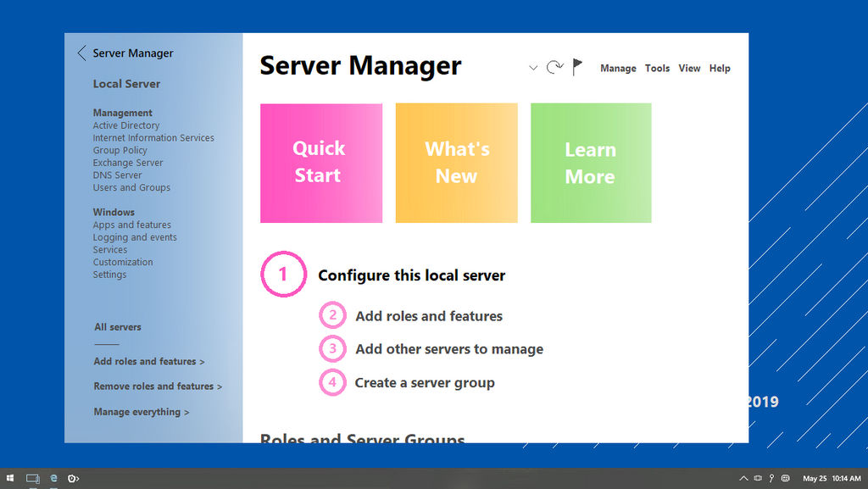Click step 1 circle icon

(x=283, y=275)
